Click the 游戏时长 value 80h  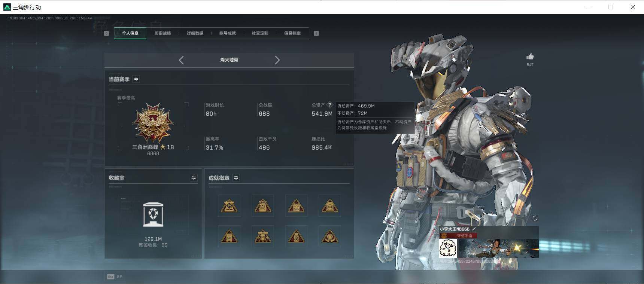pos(211,114)
